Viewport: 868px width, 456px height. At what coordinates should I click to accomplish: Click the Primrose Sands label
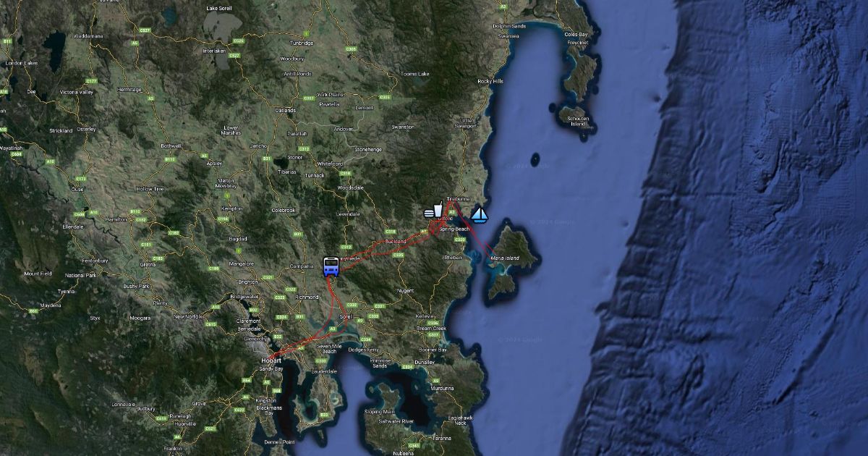(x=380, y=363)
